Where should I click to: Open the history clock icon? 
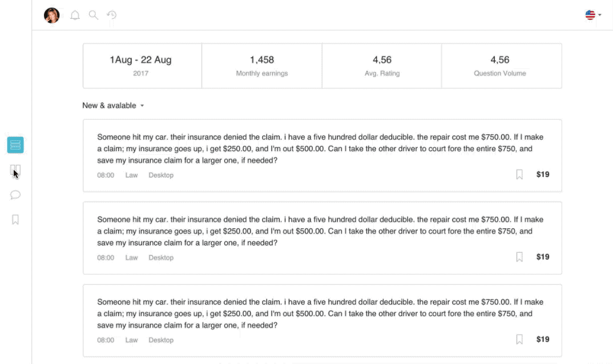coord(112,15)
